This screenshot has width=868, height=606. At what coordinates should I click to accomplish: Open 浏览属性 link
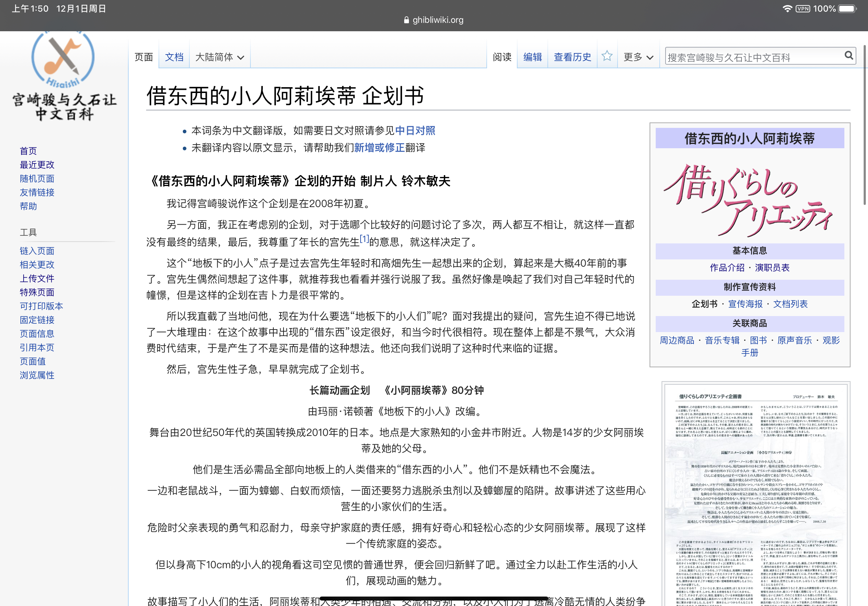(37, 375)
